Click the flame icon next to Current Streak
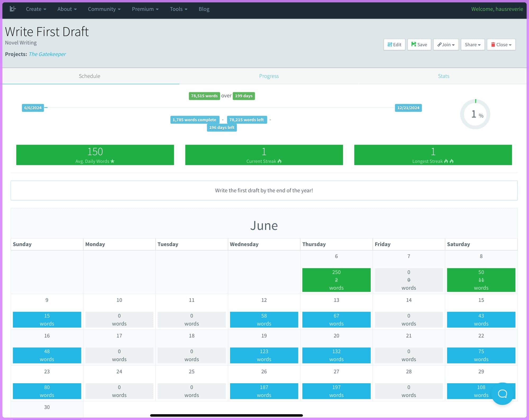This screenshot has height=420, width=529. pos(280,161)
